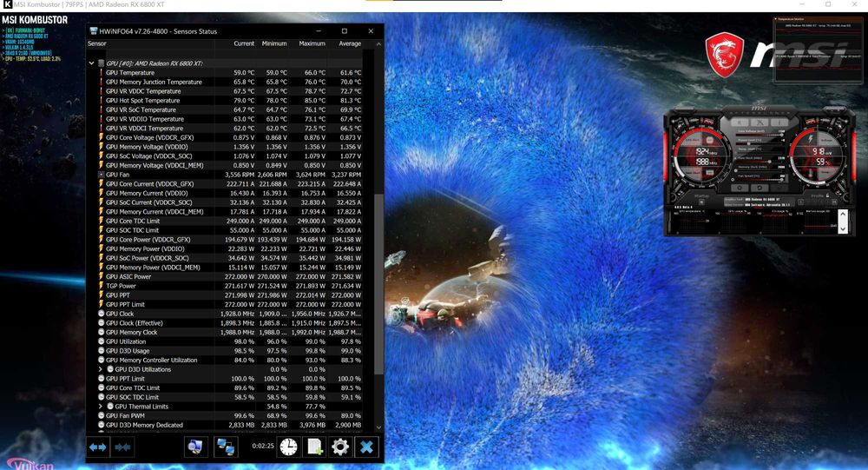The height and width of the screenshot is (470, 868).
Task: Launch Kombustor from Afterburner's middle top button
Action: [759, 122]
